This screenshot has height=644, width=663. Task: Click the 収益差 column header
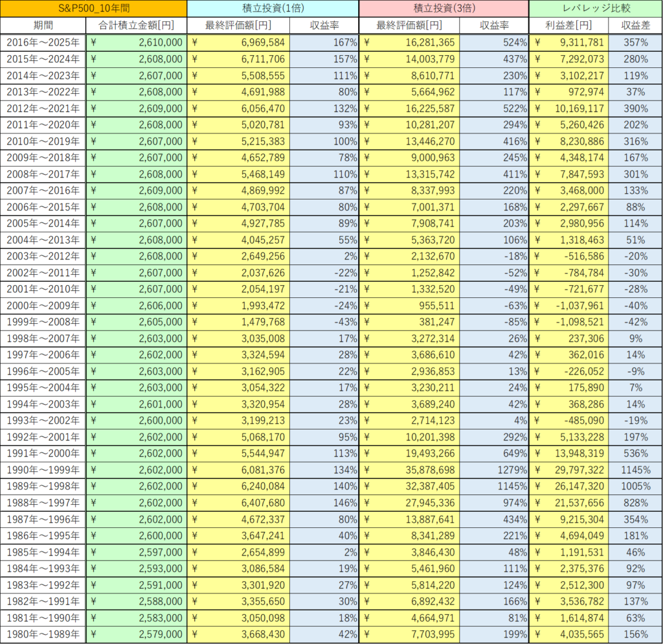click(x=635, y=25)
